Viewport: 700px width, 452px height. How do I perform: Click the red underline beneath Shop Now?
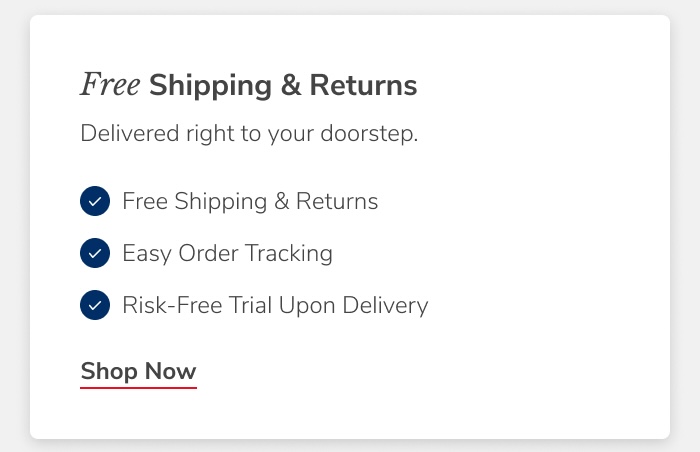click(138, 387)
